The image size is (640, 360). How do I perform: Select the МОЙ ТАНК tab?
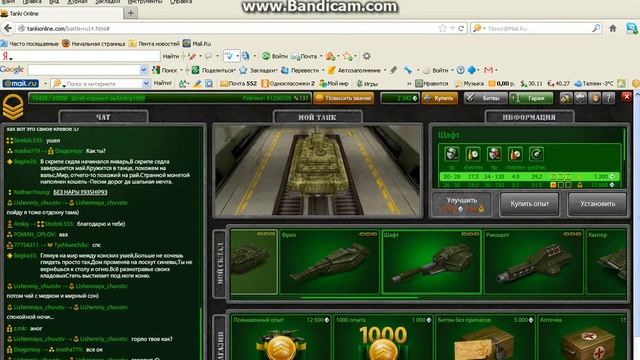pyautogui.click(x=317, y=117)
